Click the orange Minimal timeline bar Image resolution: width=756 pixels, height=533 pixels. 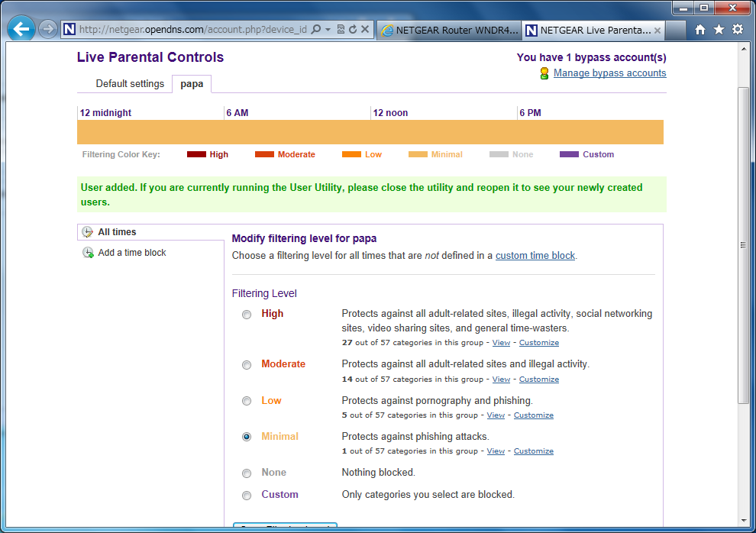[x=370, y=132]
